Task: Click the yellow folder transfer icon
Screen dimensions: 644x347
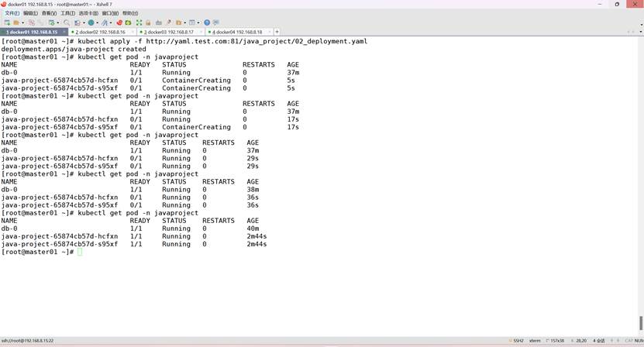Action: point(179,22)
